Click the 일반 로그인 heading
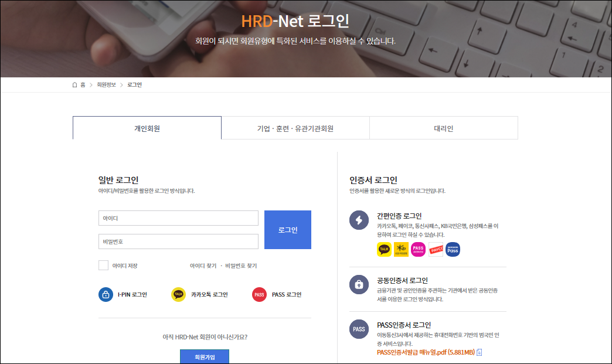This screenshot has width=612, height=364. 118,180
